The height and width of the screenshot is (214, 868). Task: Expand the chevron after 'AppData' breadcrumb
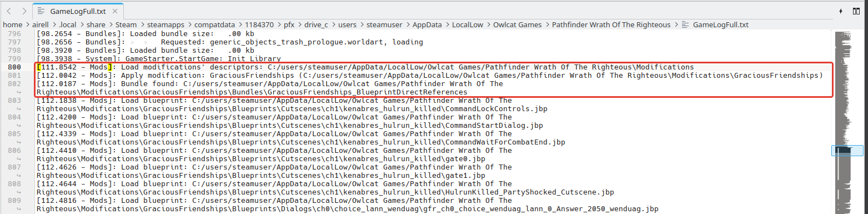(446, 24)
